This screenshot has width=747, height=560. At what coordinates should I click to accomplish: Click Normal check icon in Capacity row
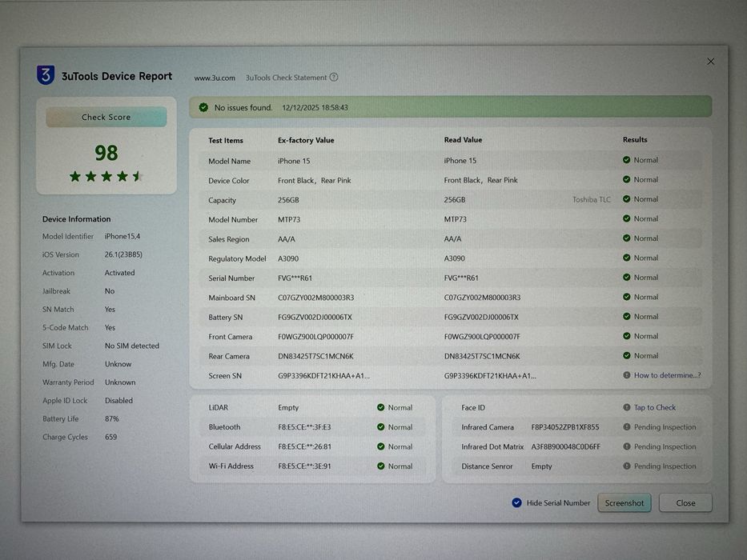coord(626,199)
